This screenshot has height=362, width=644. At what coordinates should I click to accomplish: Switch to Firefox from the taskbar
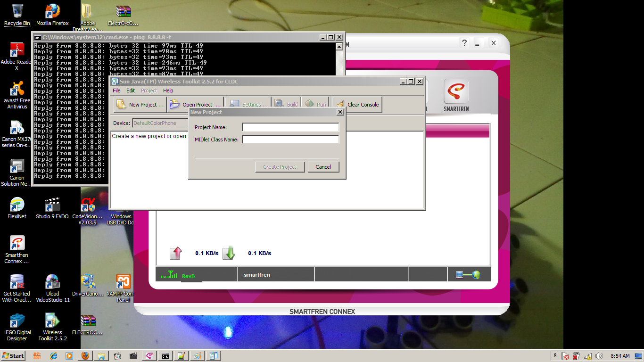point(85,356)
